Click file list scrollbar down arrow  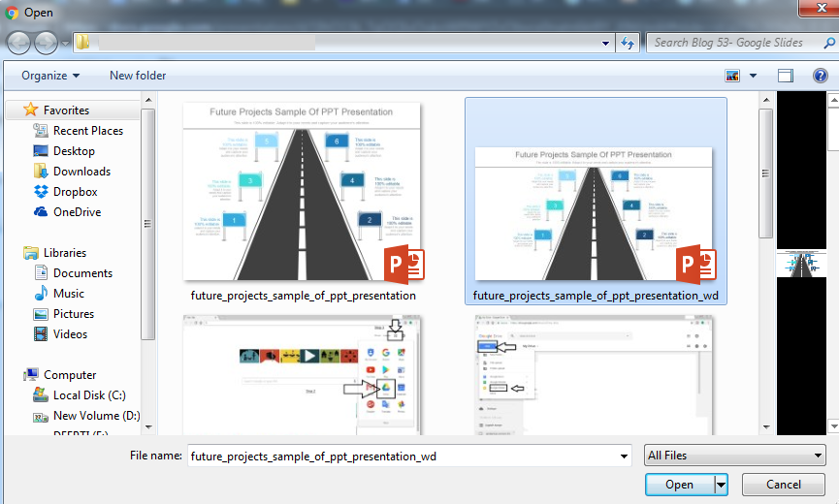click(x=766, y=427)
